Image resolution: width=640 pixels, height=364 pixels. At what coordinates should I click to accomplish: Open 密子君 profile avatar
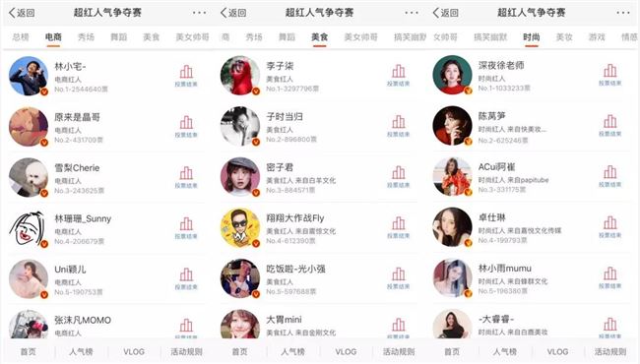coord(240,177)
